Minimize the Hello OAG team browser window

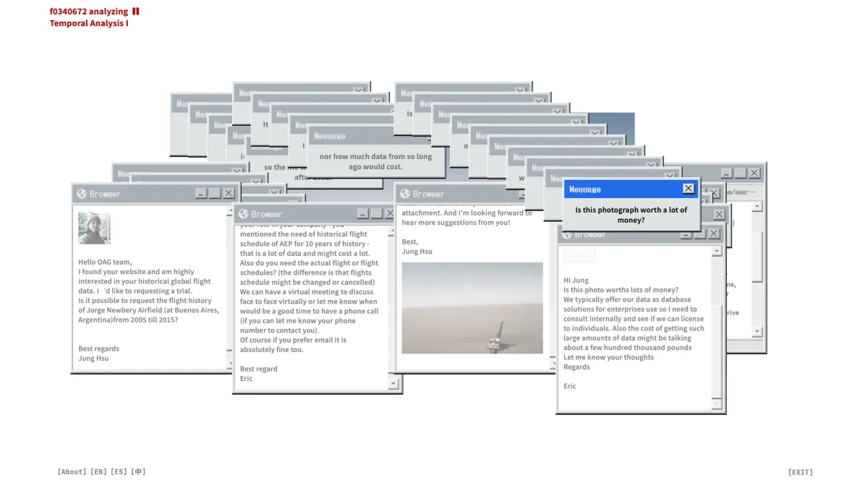pyautogui.click(x=200, y=194)
